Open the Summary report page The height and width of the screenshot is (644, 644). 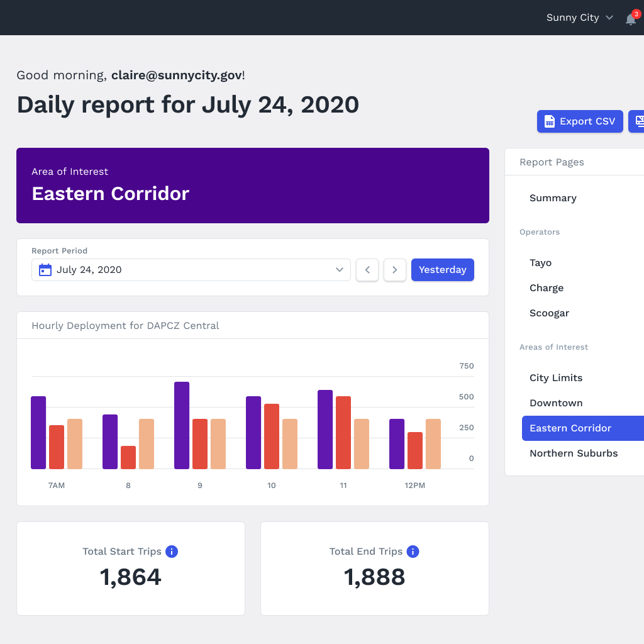553,197
